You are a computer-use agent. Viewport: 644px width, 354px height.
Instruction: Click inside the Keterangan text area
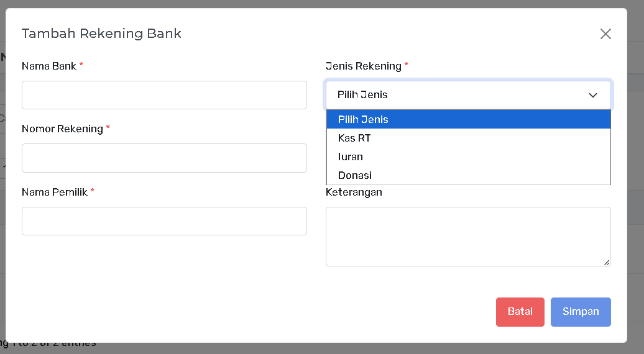pos(467,236)
